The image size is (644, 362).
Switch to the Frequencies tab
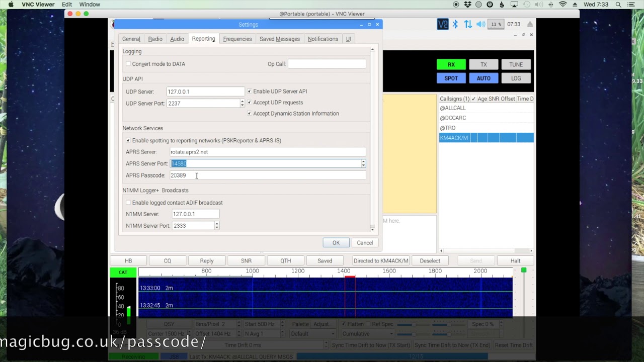237,39
